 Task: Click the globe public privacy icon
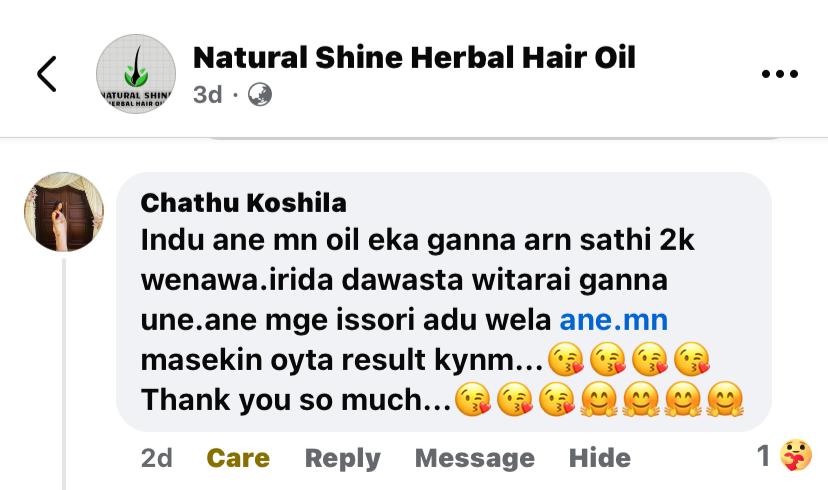[260, 95]
